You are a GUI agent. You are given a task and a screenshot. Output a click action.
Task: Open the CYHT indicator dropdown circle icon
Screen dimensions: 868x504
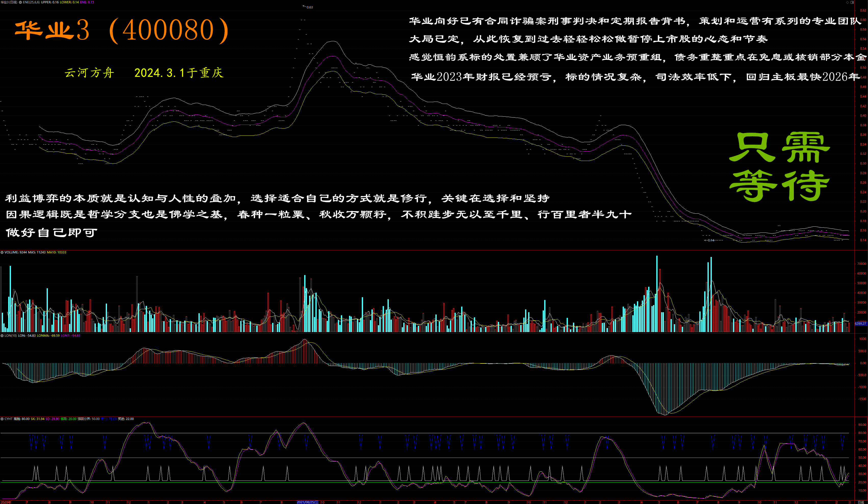point(2,419)
